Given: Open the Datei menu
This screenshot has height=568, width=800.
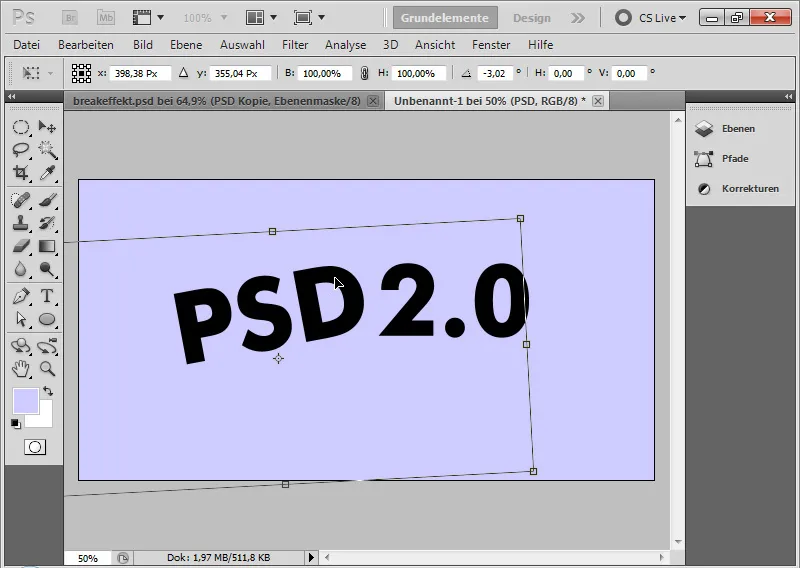Looking at the screenshot, I should coord(27,45).
